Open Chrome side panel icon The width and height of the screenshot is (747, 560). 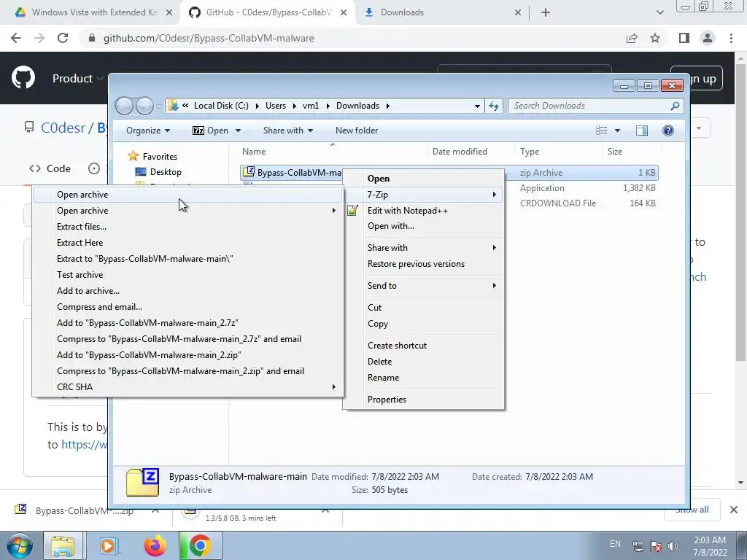point(684,38)
